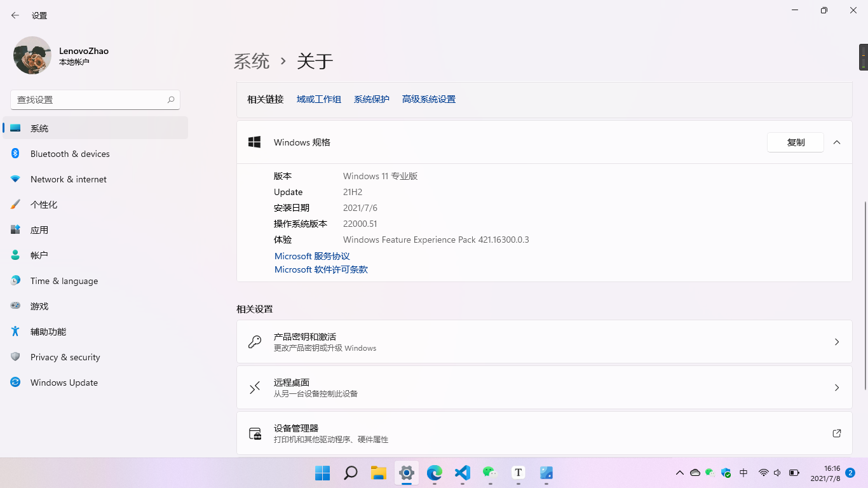Focus the 查找设置 search box

(95, 100)
